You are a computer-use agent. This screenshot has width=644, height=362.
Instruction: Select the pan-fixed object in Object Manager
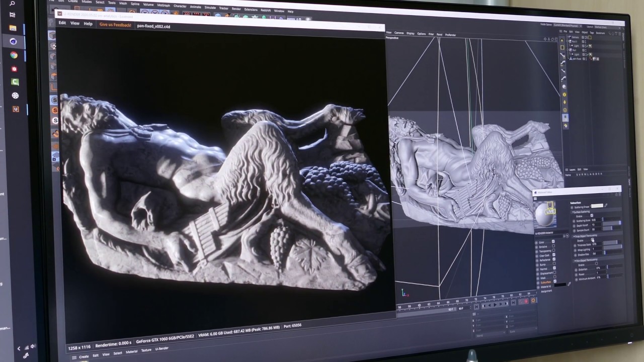[x=577, y=59]
